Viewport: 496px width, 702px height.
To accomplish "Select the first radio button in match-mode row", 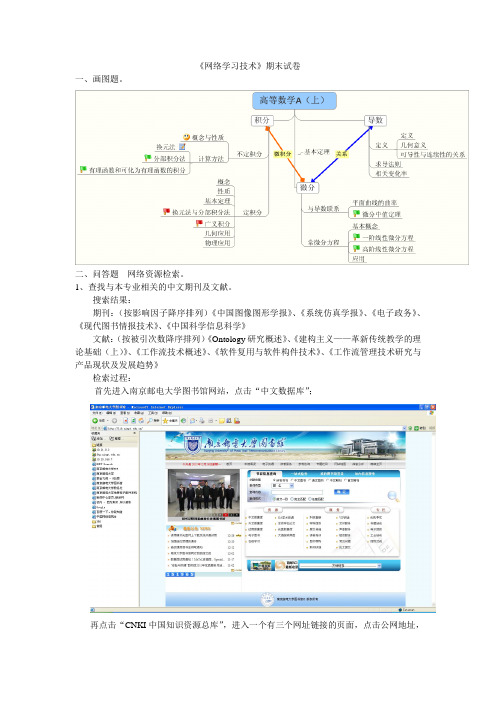I will (x=274, y=499).
